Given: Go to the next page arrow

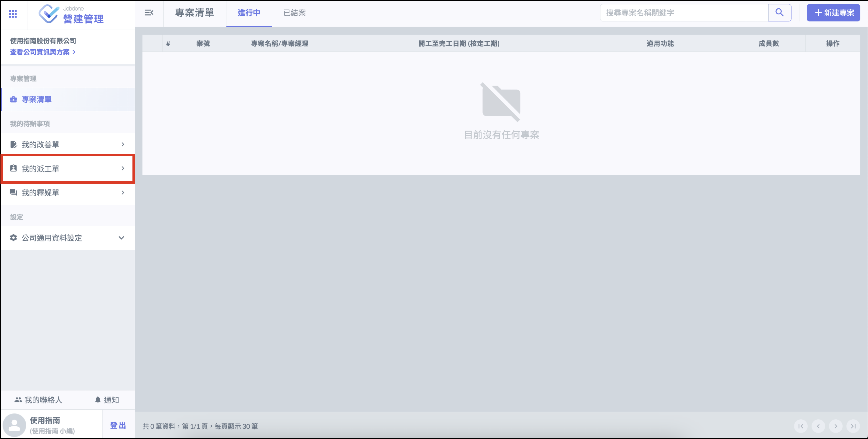Looking at the screenshot, I should (836, 426).
